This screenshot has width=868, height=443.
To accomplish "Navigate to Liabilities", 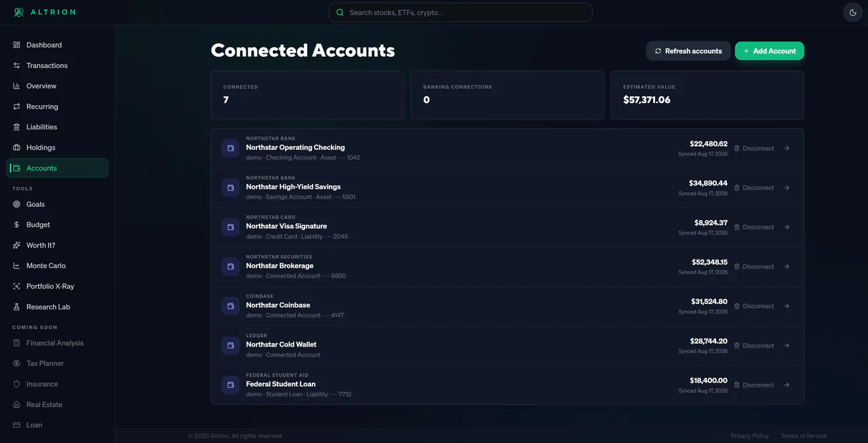I will tap(58, 127).
